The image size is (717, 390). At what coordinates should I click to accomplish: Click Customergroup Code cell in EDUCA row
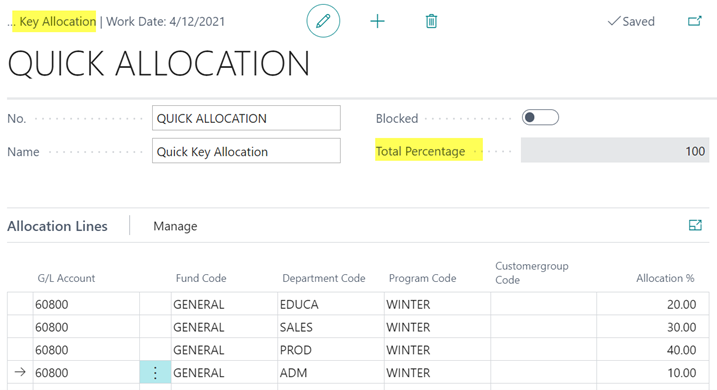pyautogui.click(x=543, y=304)
